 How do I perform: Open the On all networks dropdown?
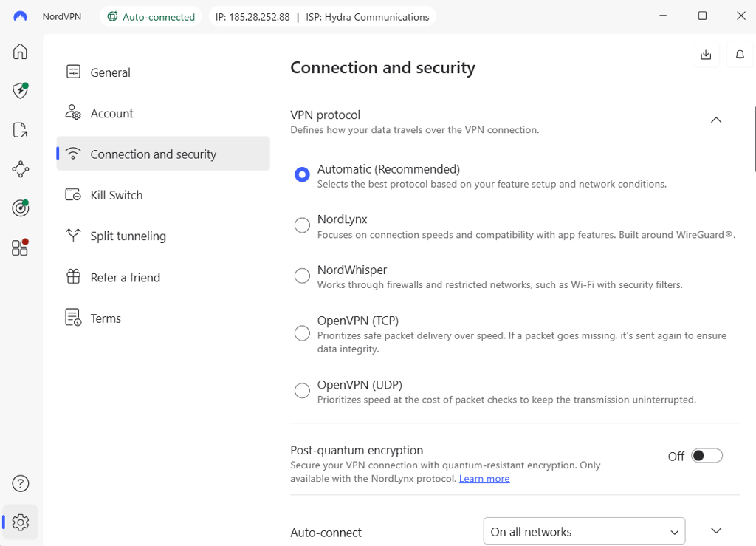(x=585, y=531)
